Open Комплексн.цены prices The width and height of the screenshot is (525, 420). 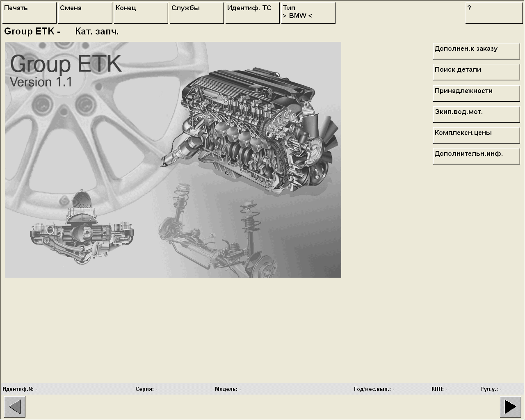[477, 135]
